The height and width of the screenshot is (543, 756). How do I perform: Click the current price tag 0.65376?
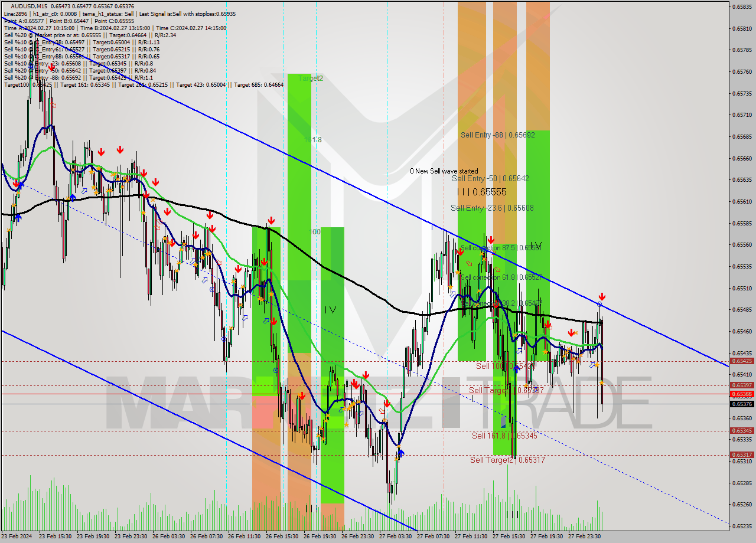[x=742, y=404]
